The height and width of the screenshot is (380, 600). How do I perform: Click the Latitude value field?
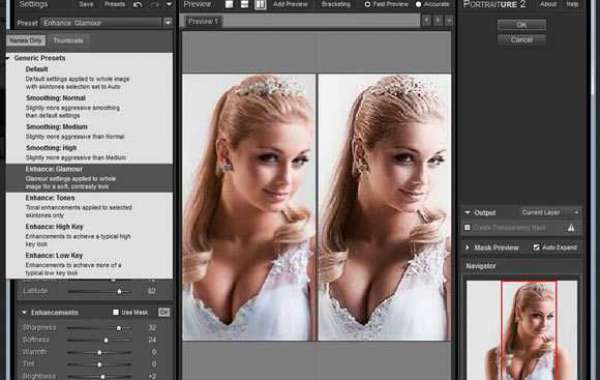click(152, 291)
